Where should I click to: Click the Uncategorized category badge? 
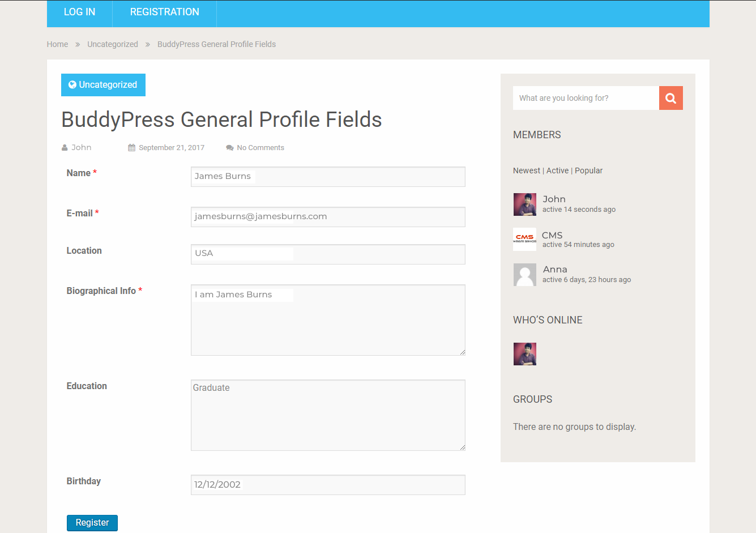103,85
